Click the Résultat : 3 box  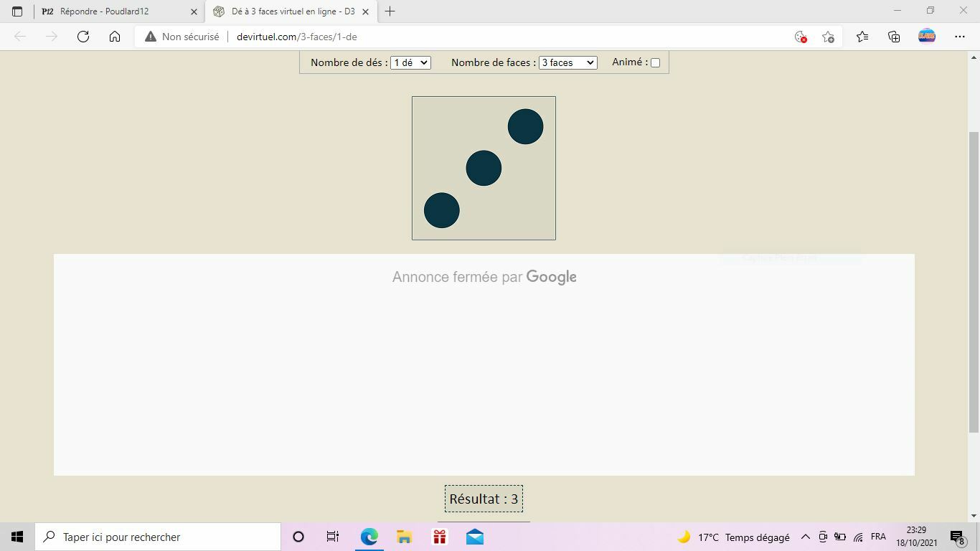click(x=484, y=499)
